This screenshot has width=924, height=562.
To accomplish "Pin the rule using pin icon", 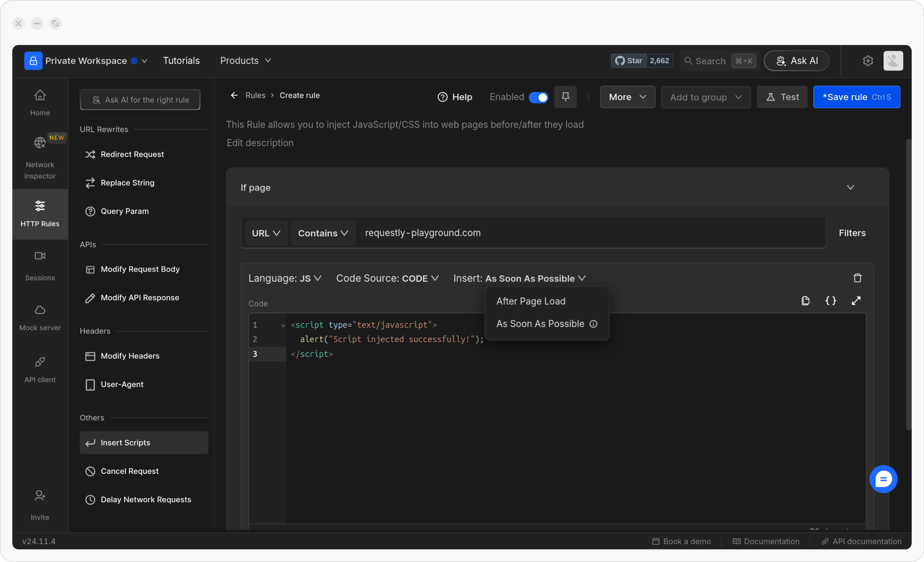I will coord(565,97).
